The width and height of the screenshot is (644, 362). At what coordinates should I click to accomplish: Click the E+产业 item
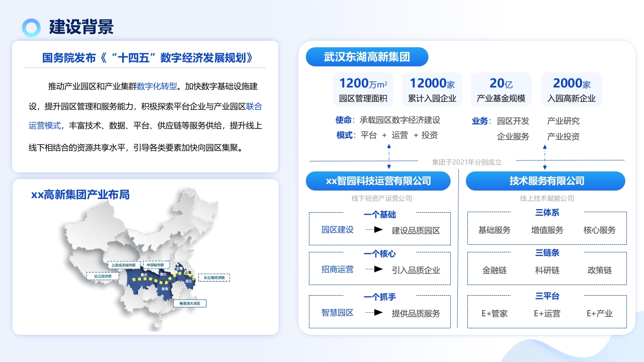600,313
